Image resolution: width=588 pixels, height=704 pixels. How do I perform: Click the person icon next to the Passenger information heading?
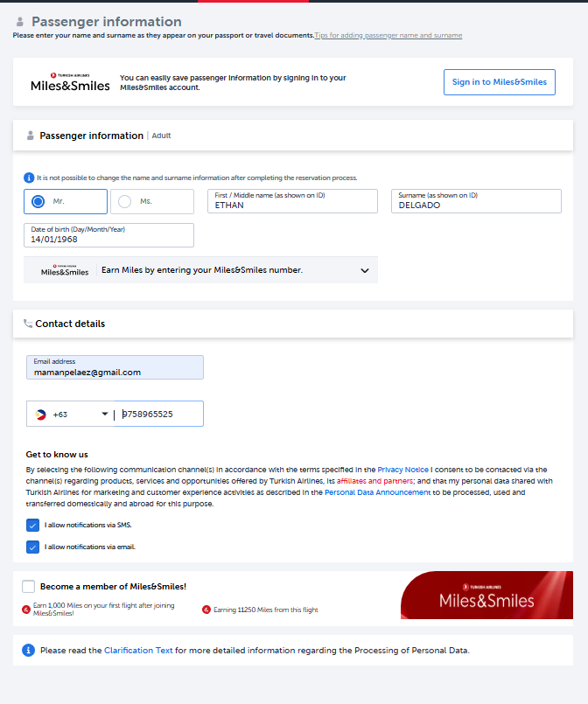tap(20, 22)
